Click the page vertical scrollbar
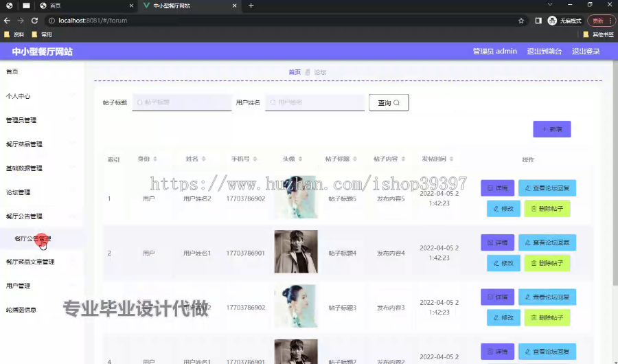 coord(615,174)
